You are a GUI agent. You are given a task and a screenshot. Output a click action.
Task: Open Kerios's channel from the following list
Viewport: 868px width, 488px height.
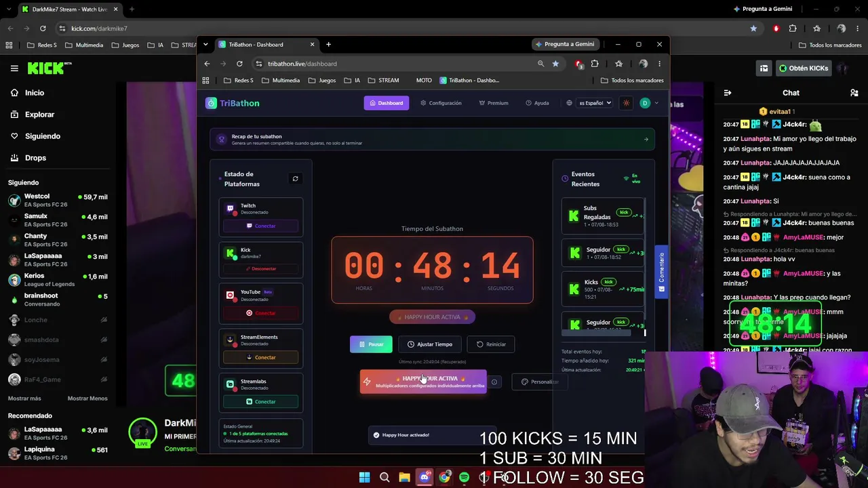coord(58,280)
